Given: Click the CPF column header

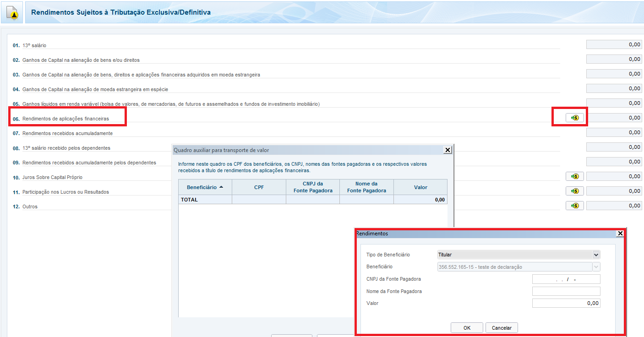Looking at the screenshot, I should (x=259, y=187).
